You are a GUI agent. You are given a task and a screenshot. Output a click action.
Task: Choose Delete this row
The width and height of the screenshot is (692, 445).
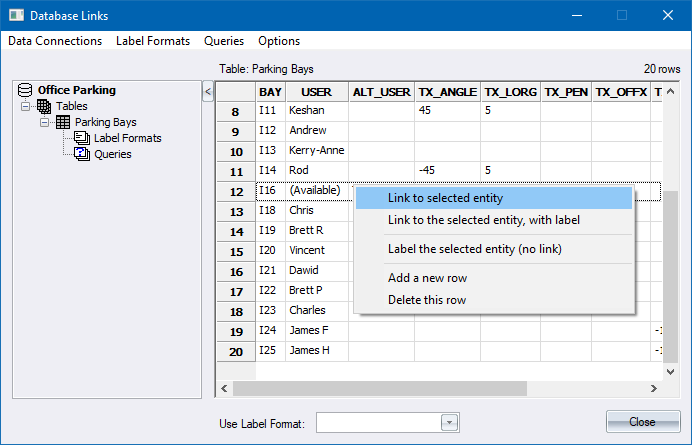click(x=426, y=300)
